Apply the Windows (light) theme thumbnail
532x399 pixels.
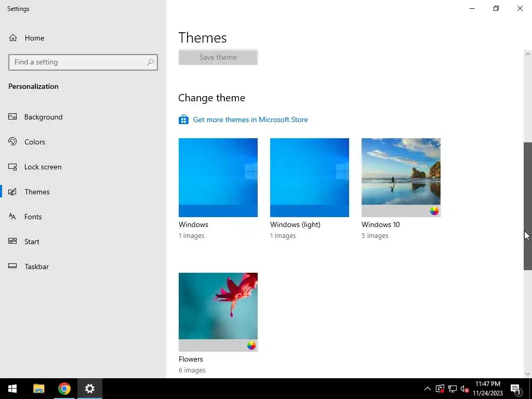tap(310, 178)
